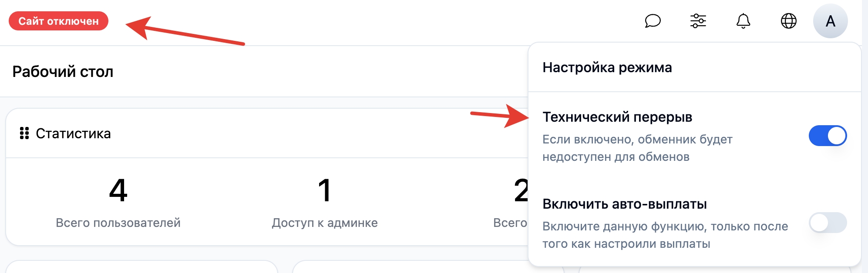This screenshot has width=868, height=273.
Task: Click the admin access count 1
Action: 325,190
